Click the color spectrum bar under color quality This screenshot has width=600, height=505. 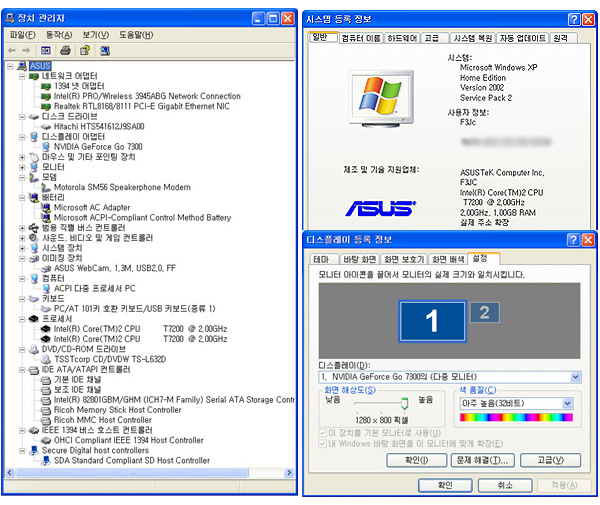pos(516,417)
